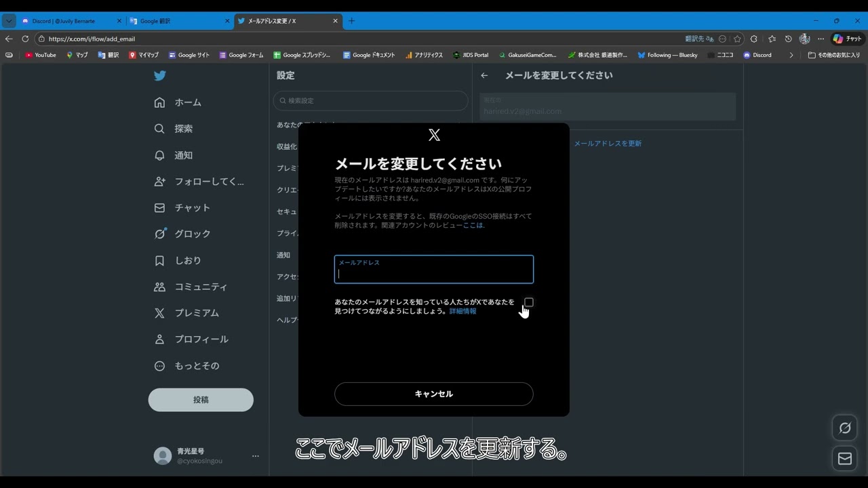
Task: Switch to the Discord browser tab
Action: pos(71,21)
